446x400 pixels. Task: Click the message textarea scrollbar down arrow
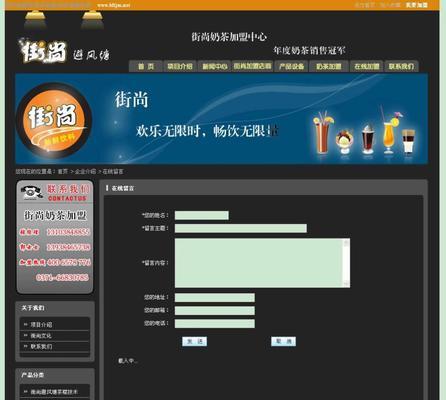(346, 283)
